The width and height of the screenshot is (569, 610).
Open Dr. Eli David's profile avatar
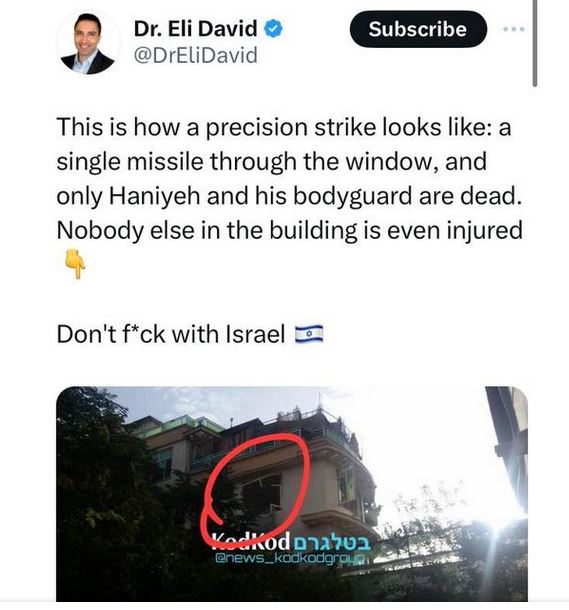click(88, 43)
